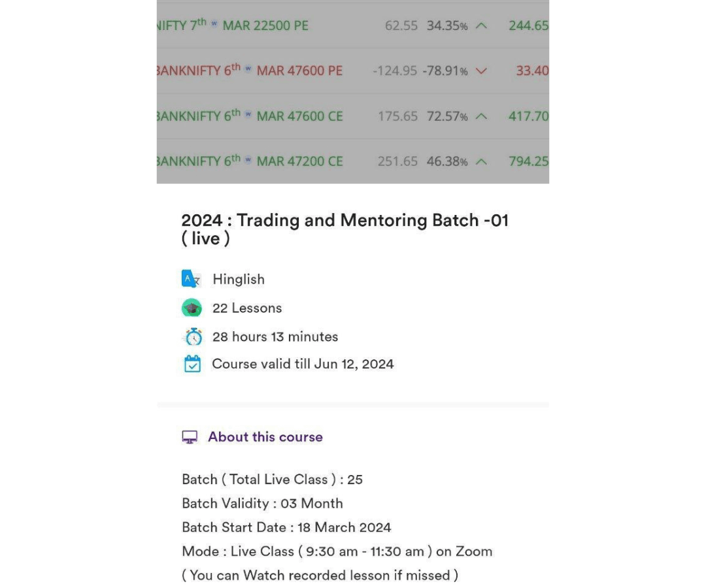
Task: Select the course title Trading and Mentoring Batch
Action: [x=345, y=229]
